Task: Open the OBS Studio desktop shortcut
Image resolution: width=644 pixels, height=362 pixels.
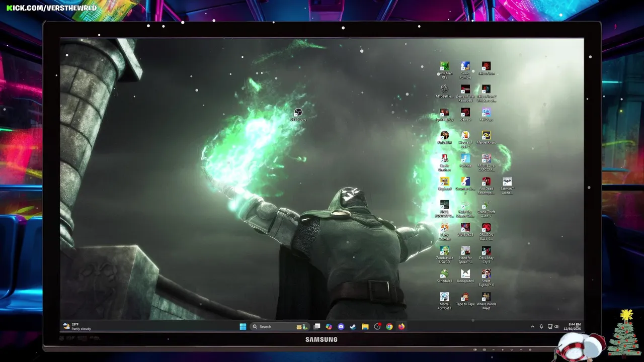Action: pyautogui.click(x=298, y=115)
